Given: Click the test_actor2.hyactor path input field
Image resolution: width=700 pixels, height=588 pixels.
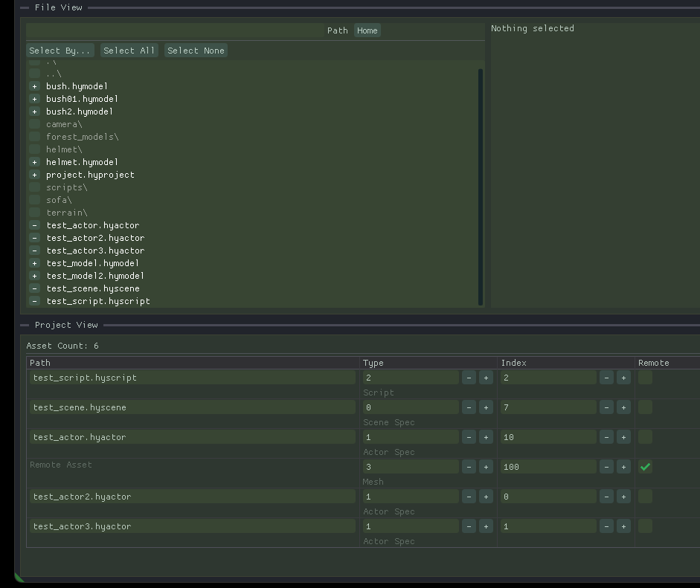Looking at the screenshot, I should point(193,497).
